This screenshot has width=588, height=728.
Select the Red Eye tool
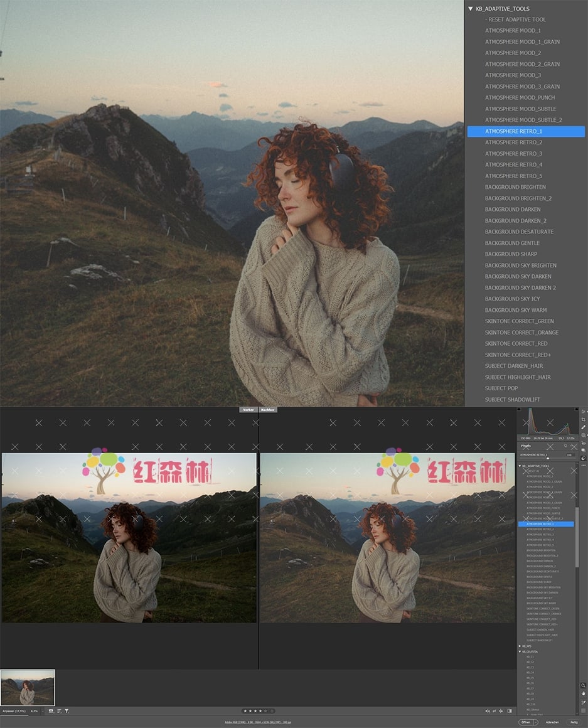[x=584, y=443]
